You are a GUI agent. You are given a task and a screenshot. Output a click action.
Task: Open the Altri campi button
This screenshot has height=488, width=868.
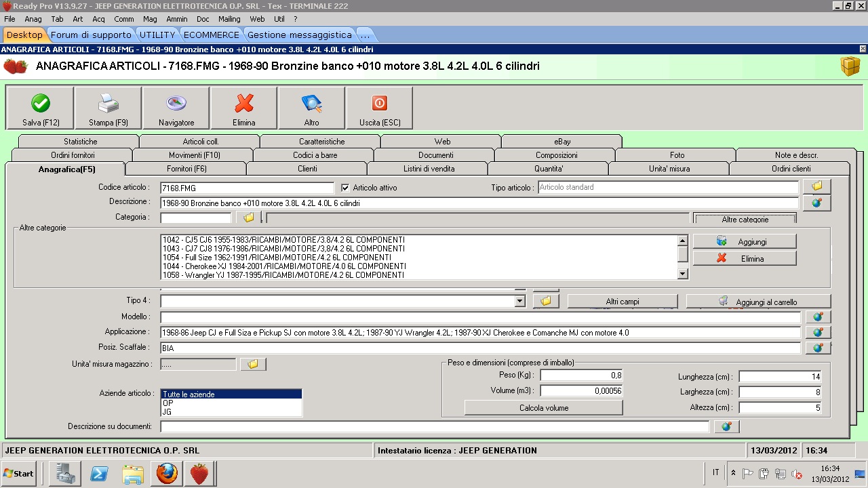(x=623, y=302)
